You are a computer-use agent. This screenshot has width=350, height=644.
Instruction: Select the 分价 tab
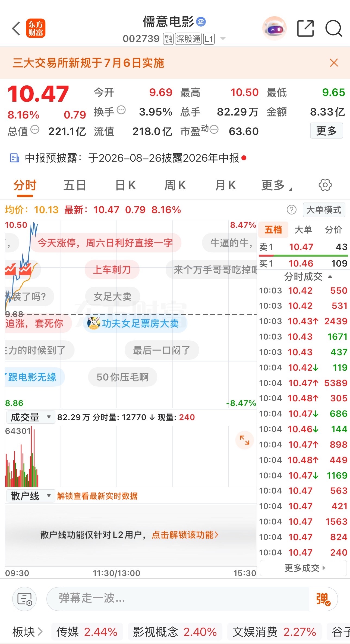coord(333,230)
